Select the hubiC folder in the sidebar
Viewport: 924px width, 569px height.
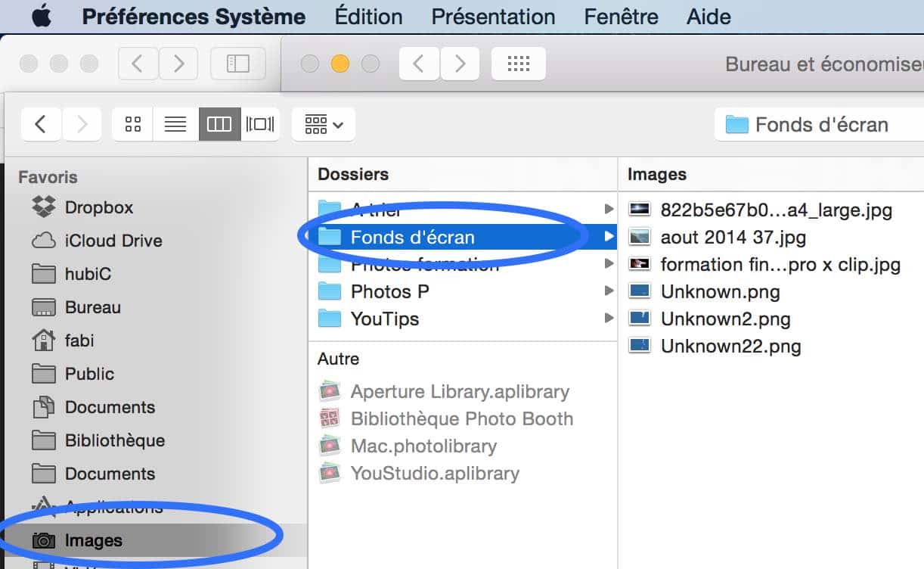tap(88, 274)
